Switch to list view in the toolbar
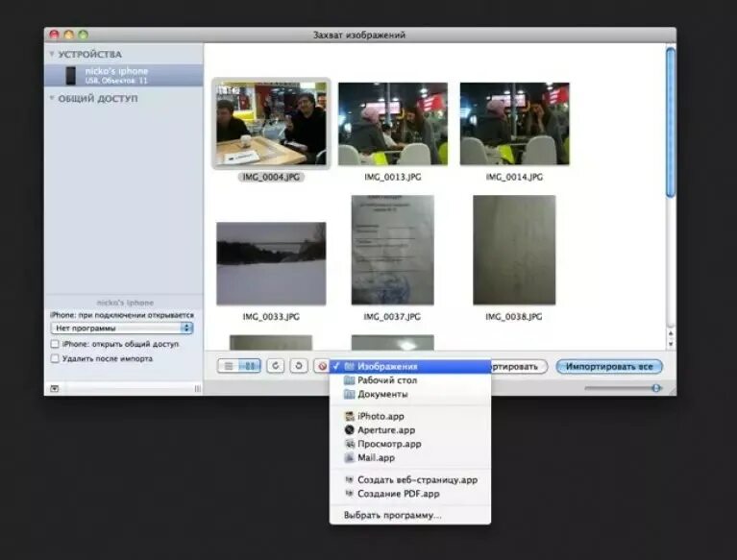This screenshot has width=737, height=560. pyautogui.click(x=229, y=366)
